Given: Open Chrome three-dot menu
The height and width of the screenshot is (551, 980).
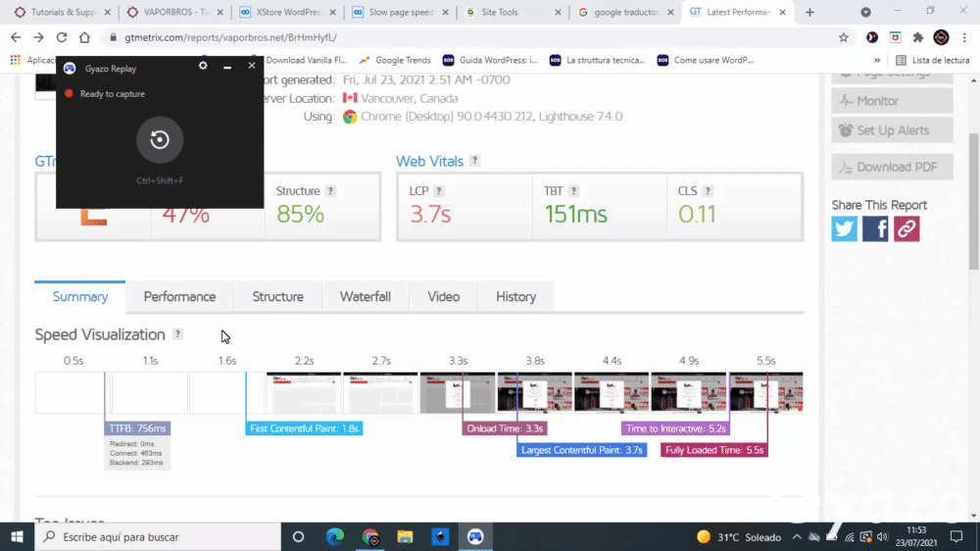Looking at the screenshot, I should [964, 37].
